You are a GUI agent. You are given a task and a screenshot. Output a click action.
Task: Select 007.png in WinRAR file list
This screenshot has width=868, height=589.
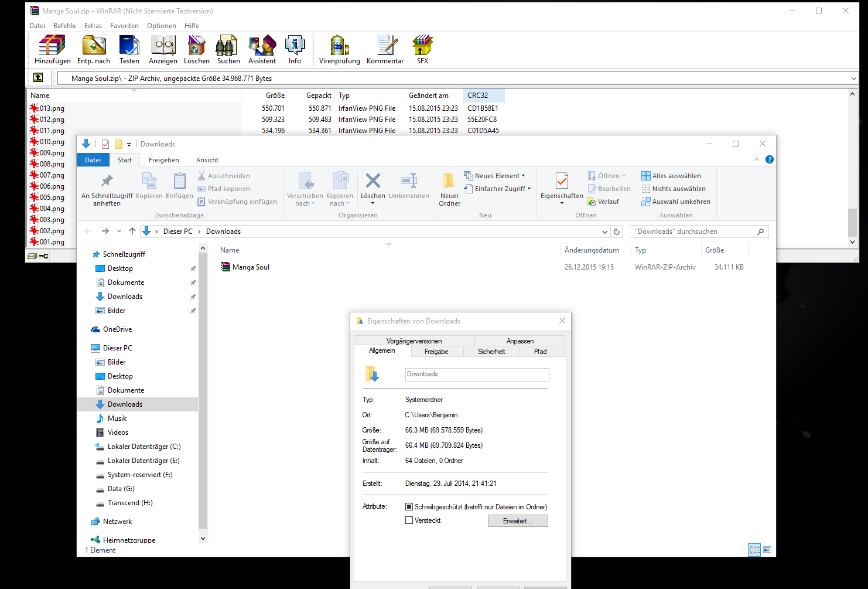[48, 175]
